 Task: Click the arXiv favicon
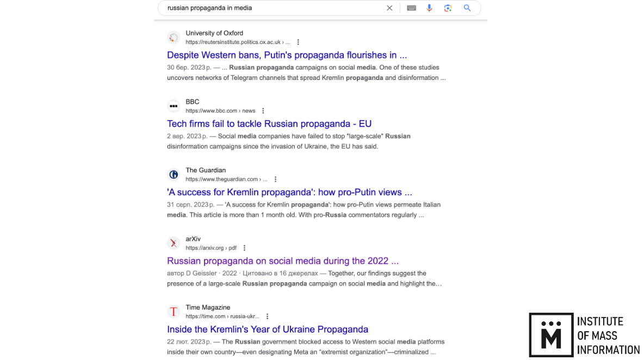(174, 243)
